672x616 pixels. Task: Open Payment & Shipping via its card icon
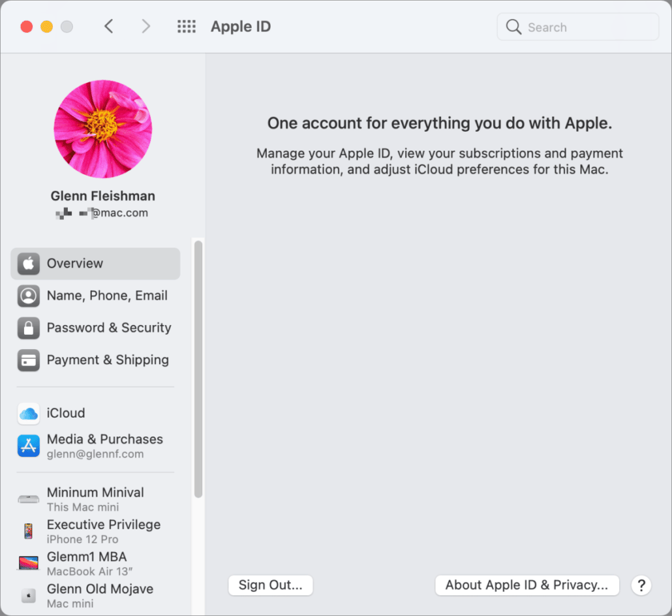[29, 360]
